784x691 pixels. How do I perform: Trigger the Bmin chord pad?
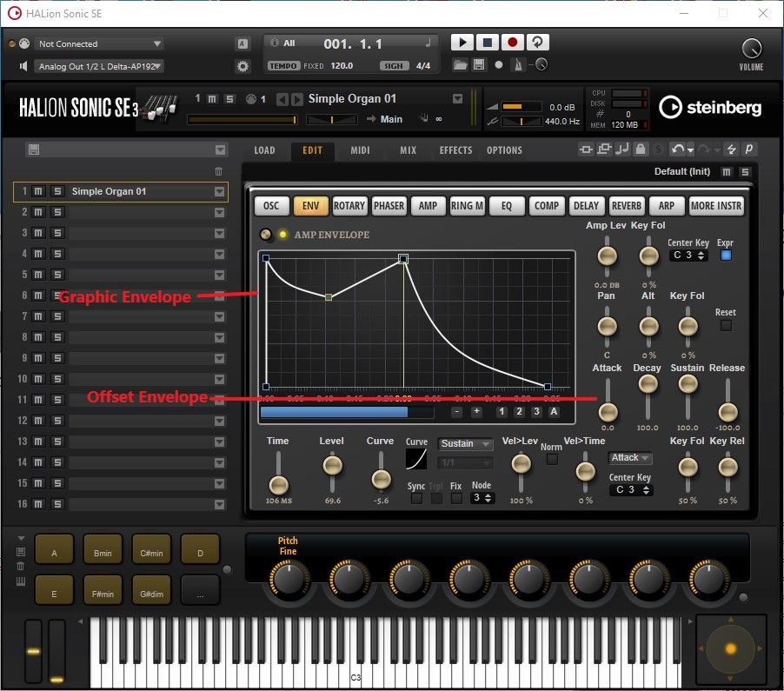(103, 549)
